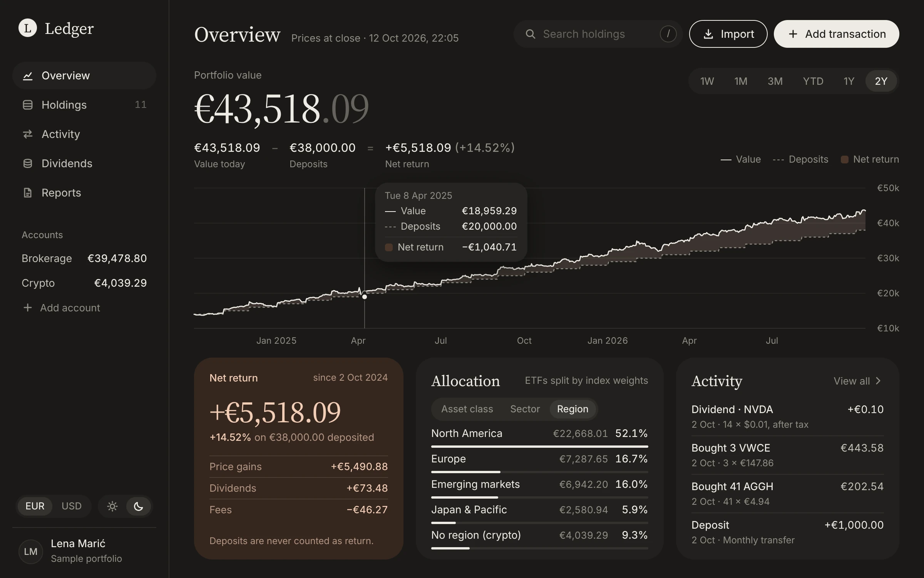Click the search magnifier icon
Screen dimensions: 924x578
click(x=531, y=34)
